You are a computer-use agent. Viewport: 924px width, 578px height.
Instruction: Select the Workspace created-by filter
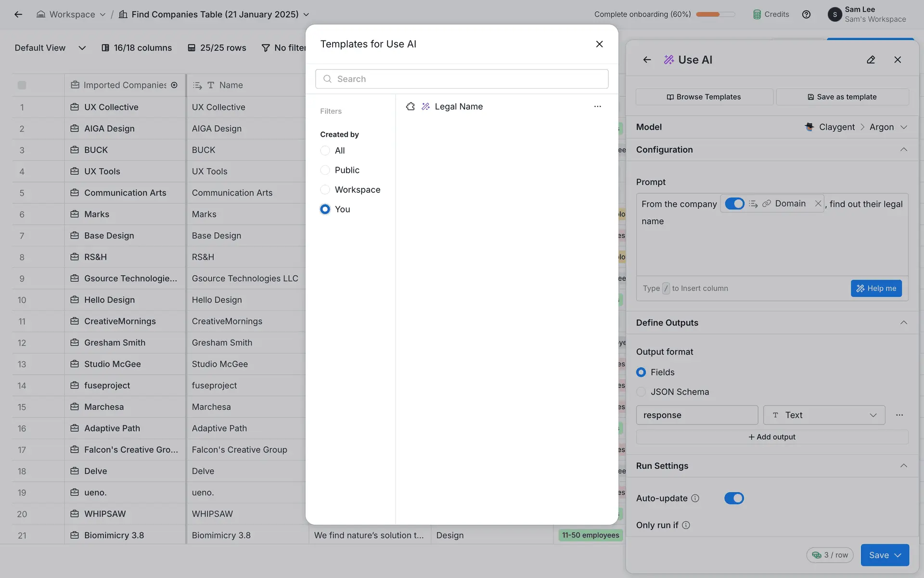325,190
